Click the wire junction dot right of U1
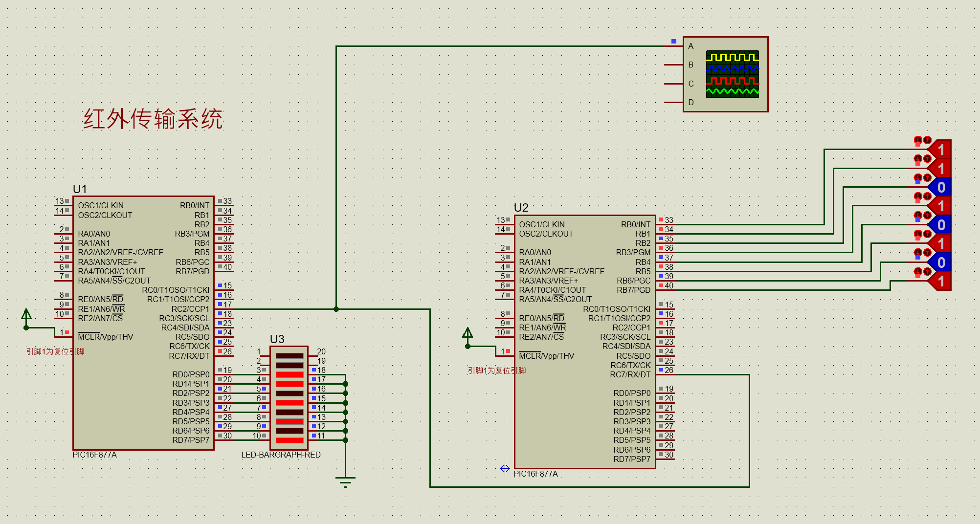This screenshot has width=980, height=524. (336, 309)
